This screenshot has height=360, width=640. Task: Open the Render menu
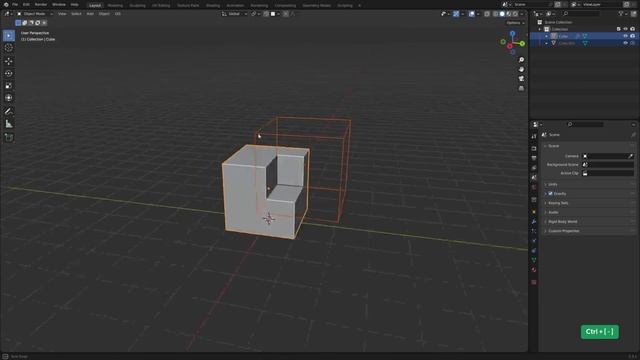(41, 4)
